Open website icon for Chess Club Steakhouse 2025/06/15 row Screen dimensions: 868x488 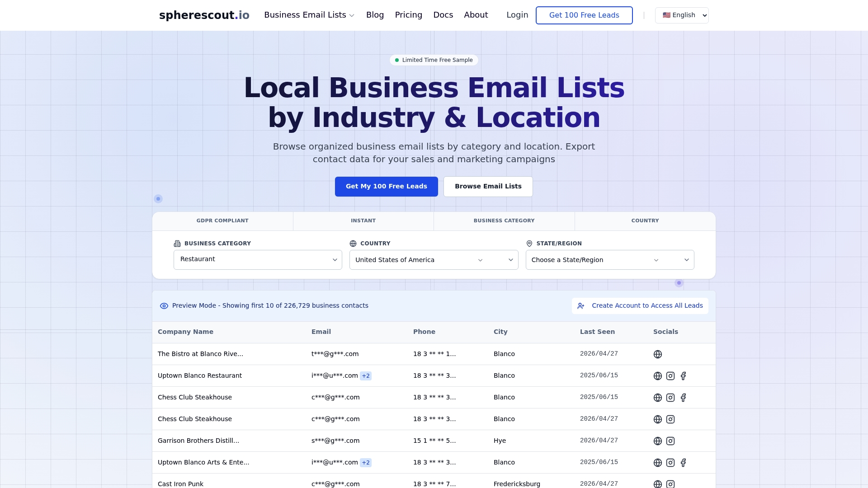(658, 398)
